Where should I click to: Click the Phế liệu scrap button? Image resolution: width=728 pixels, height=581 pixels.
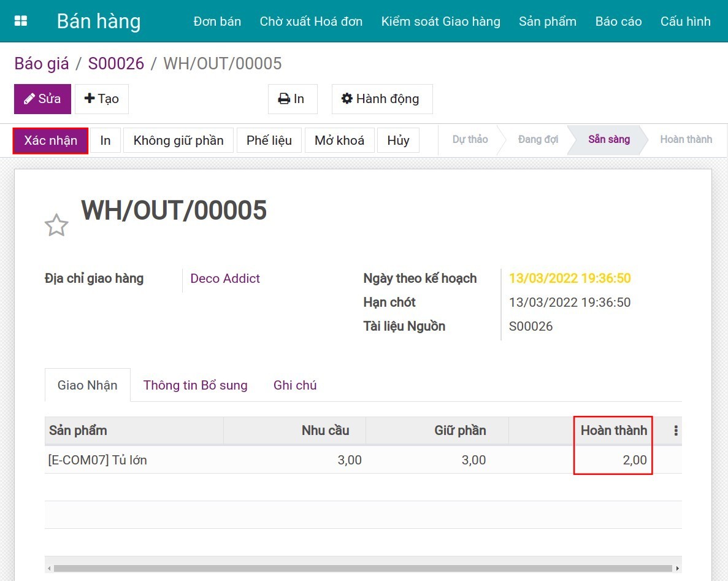269,140
